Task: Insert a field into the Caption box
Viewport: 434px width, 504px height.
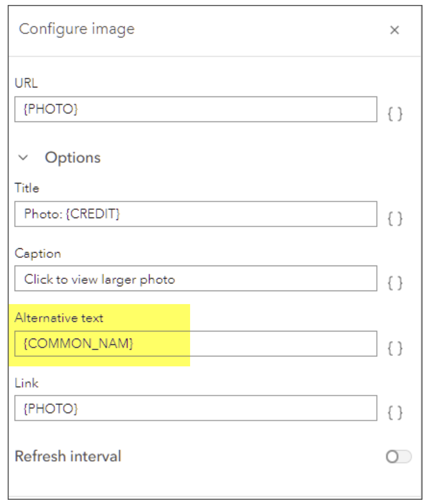Action: (395, 283)
